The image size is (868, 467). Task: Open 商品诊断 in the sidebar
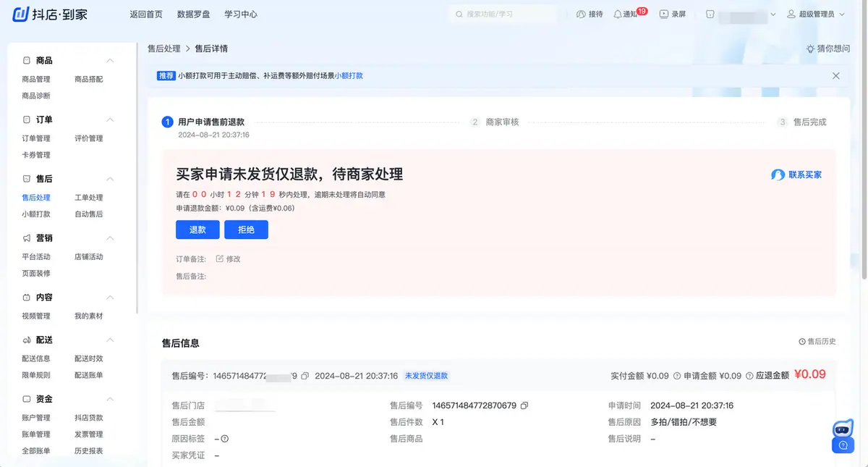click(x=36, y=96)
